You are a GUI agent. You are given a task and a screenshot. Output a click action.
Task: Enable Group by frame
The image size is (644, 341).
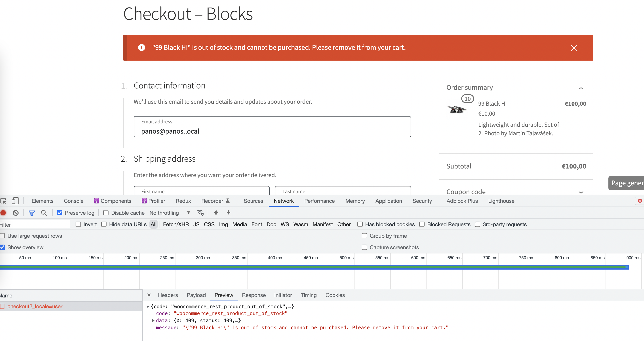coord(364,236)
